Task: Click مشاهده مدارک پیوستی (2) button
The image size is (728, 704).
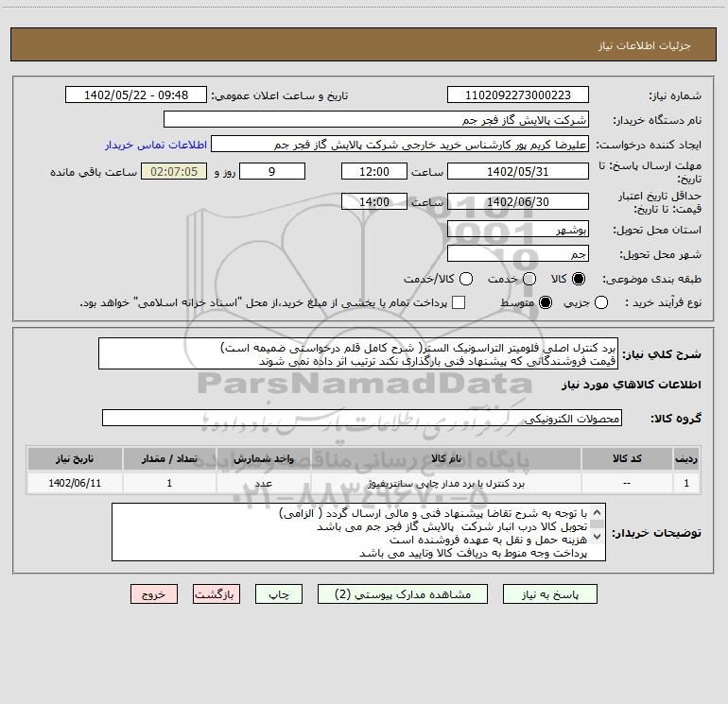Action: point(403,594)
